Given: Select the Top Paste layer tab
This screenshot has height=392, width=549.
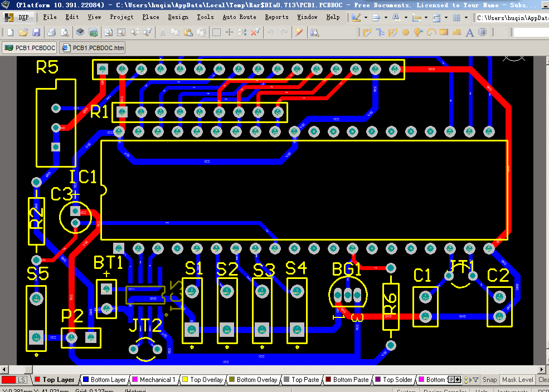Looking at the screenshot, I should point(302,380).
